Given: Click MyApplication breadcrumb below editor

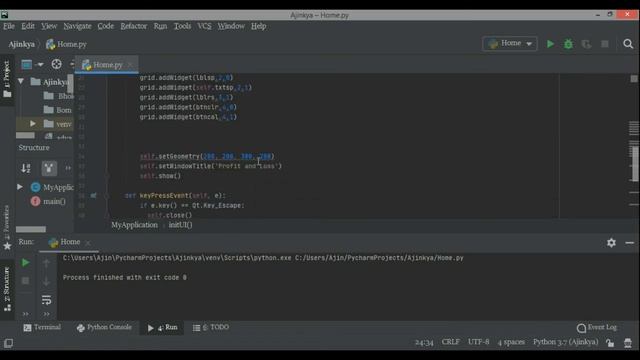Looking at the screenshot, I should point(134,225).
